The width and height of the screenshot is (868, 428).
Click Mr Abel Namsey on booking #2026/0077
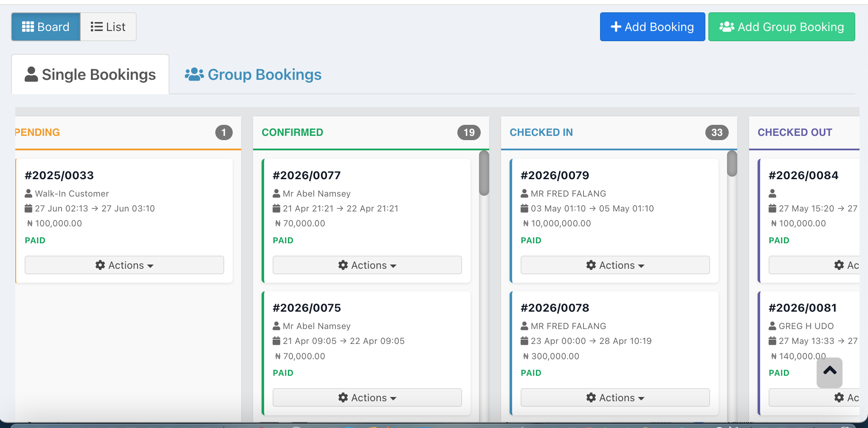click(x=317, y=194)
